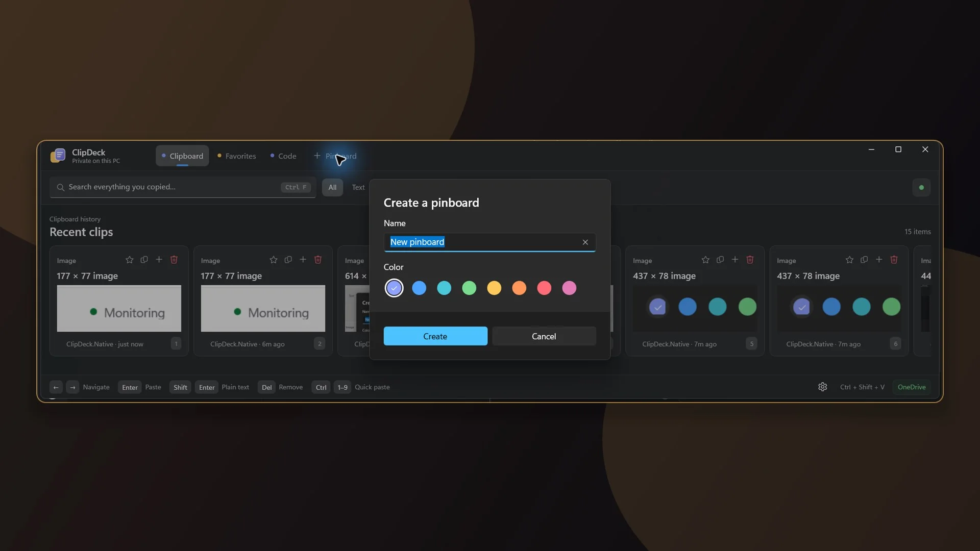Trash the 6m ago 177 × 77 image clip
Screen dimensions: 980x551
pyautogui.click(x=318, y=260)
